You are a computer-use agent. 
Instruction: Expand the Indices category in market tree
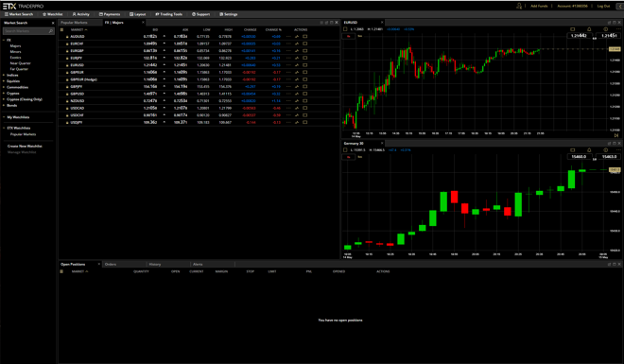pos(12,76)
